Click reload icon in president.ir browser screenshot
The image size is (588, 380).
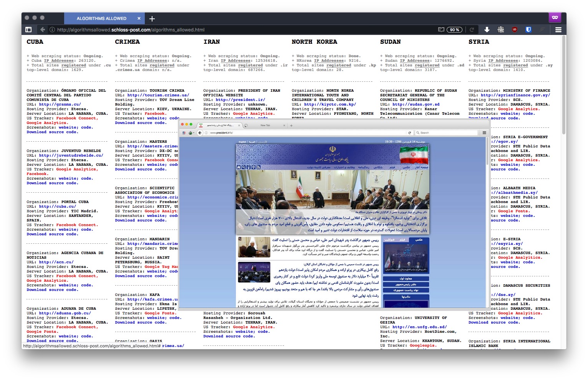[x=409, y=133]
